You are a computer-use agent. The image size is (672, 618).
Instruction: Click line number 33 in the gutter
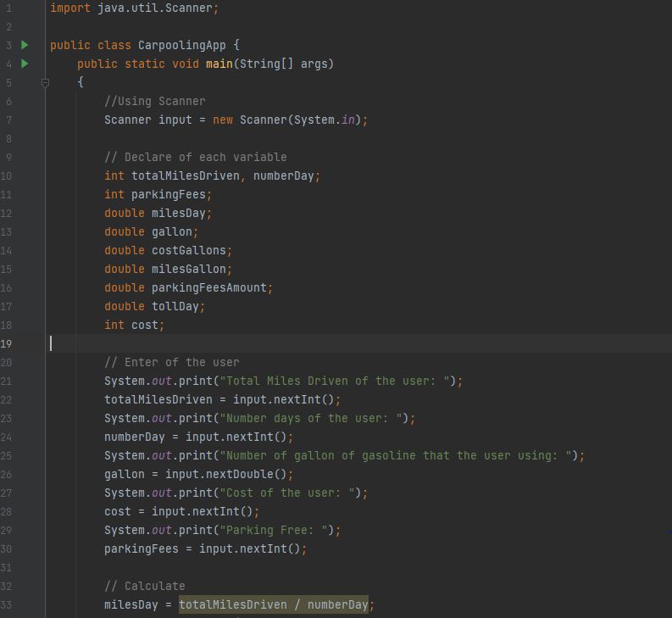[x=6, y=605]
